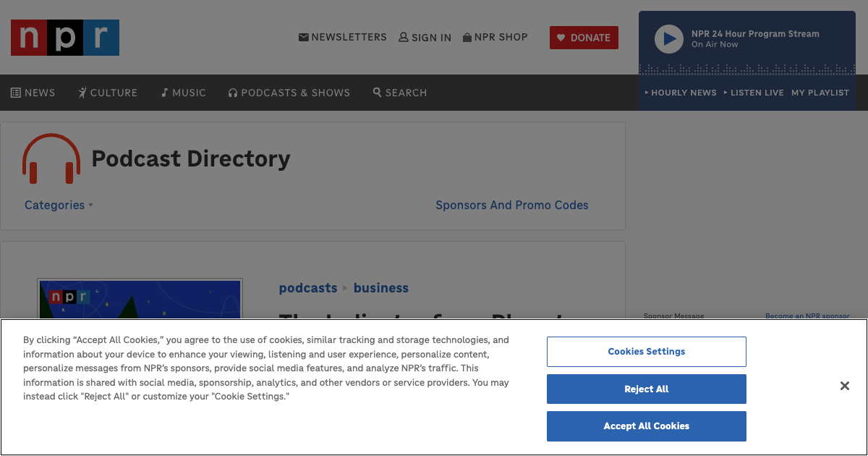This screenshot has width=868, height=456.
Task: Click the magnifying glass Search icon
Action: click(377, 93)
